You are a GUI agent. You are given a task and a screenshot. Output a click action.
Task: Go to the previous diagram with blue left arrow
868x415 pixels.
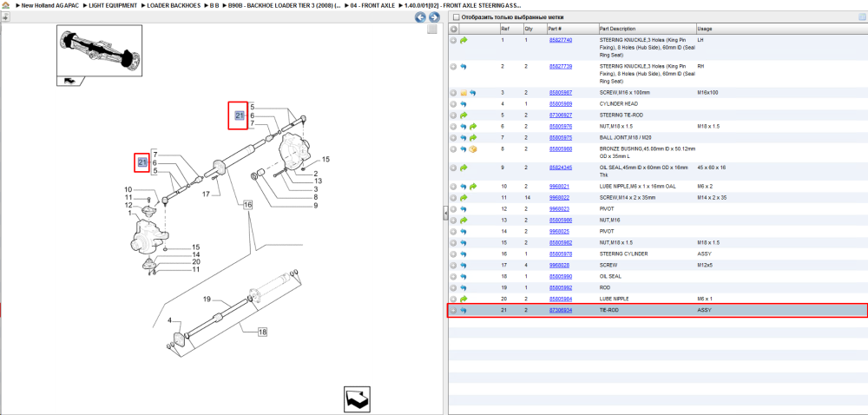coord(421,17)
